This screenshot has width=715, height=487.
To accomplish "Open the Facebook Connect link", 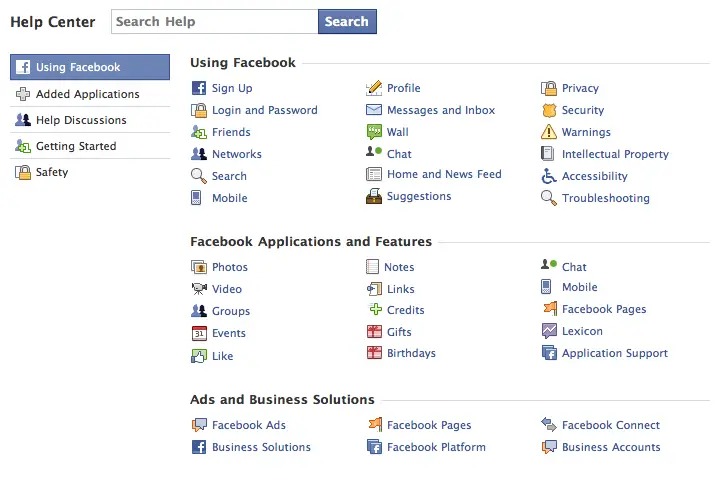I will 611,425.
